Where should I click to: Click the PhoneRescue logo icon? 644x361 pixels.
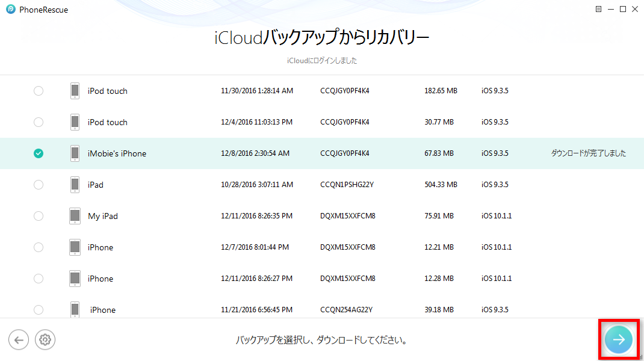[x=10, y=10]
